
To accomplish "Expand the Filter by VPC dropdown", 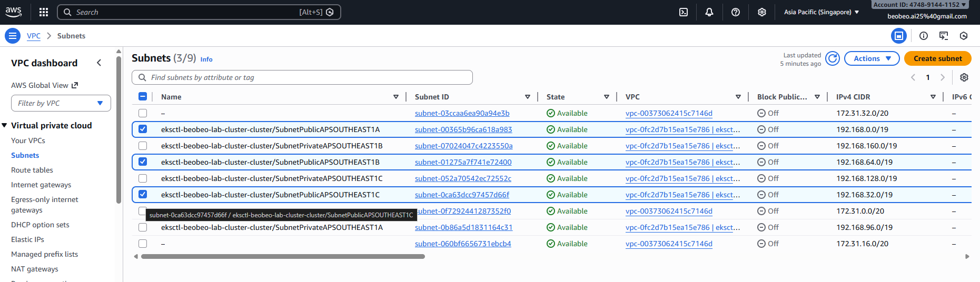I will (61, 103).
